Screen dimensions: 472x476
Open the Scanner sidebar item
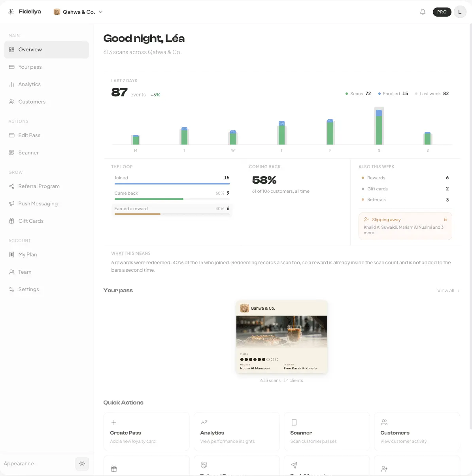[x=46, y=152]
